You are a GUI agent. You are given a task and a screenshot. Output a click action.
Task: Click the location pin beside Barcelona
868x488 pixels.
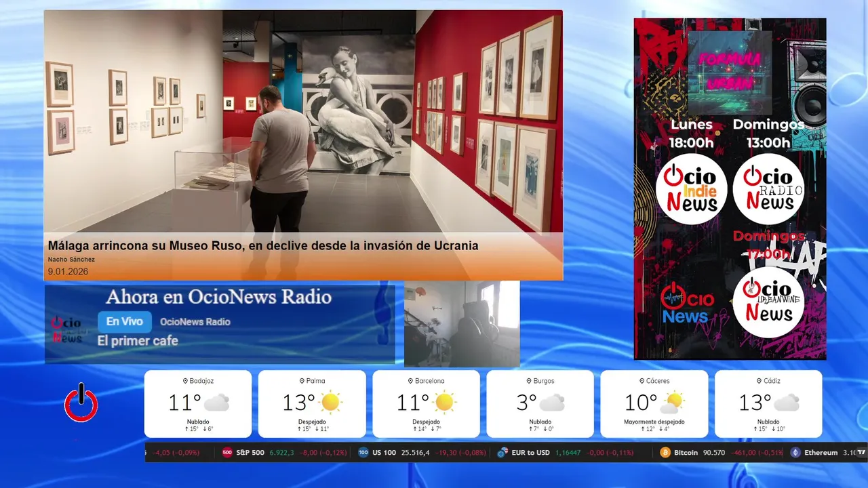click(410, 381)
